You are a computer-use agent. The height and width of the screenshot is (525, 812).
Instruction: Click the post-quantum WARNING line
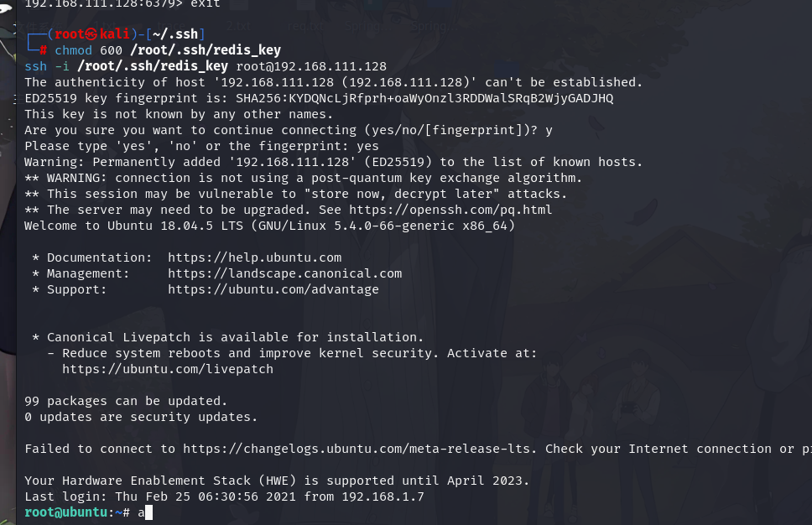click(x=304, y=178)
